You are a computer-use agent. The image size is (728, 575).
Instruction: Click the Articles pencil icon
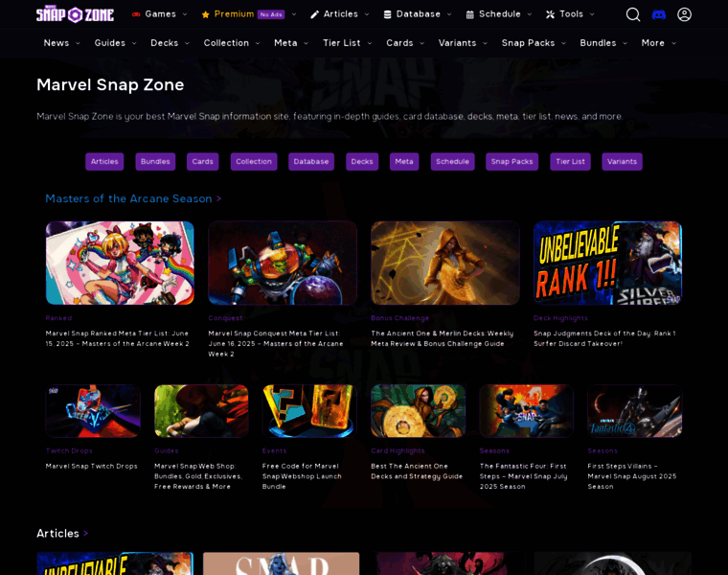click(314, 14)
